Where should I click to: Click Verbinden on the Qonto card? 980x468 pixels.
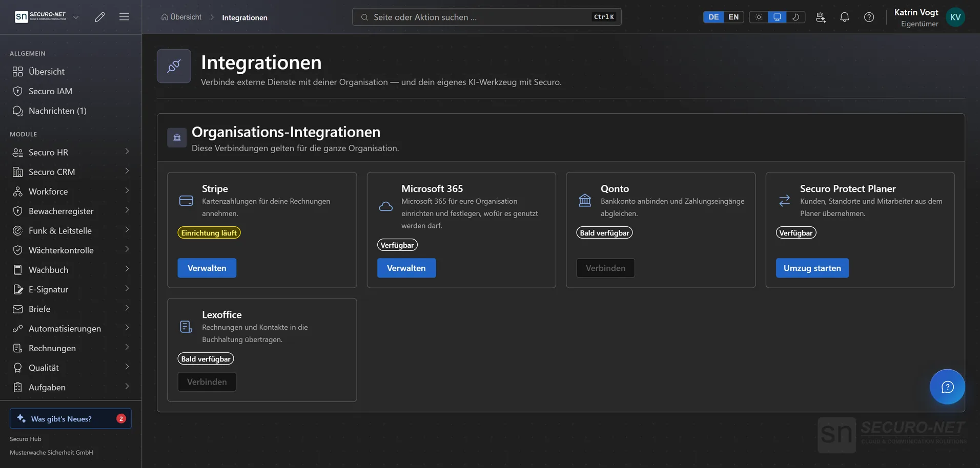(x=605, y=268)
